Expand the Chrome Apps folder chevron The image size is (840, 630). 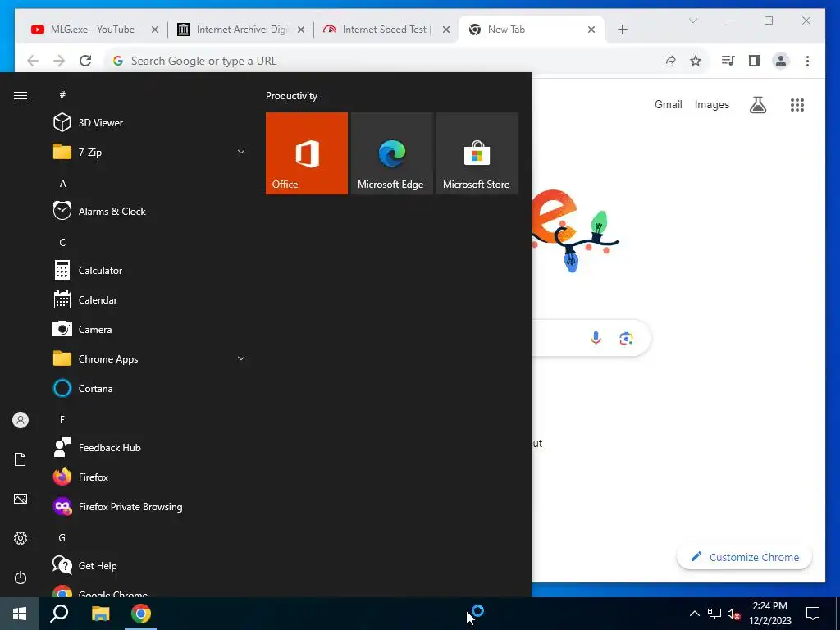(241, 358)
